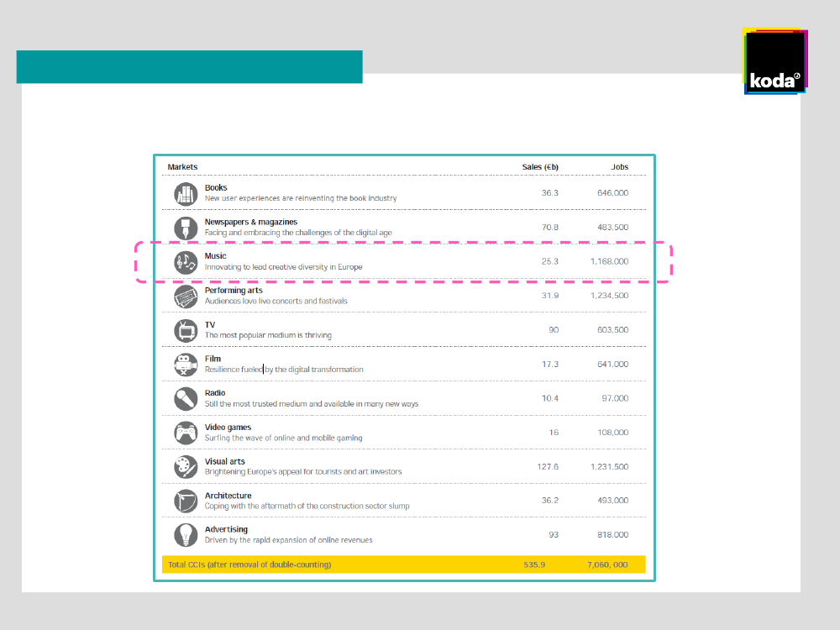840x630 pixels.
Task: Click the koda logo
Action: (774, 62)
